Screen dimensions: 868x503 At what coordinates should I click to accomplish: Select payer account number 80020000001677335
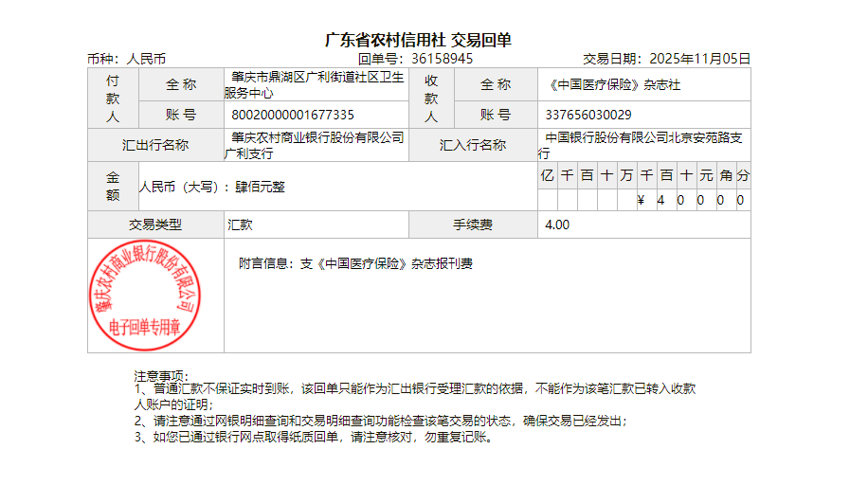coord(293,115)
